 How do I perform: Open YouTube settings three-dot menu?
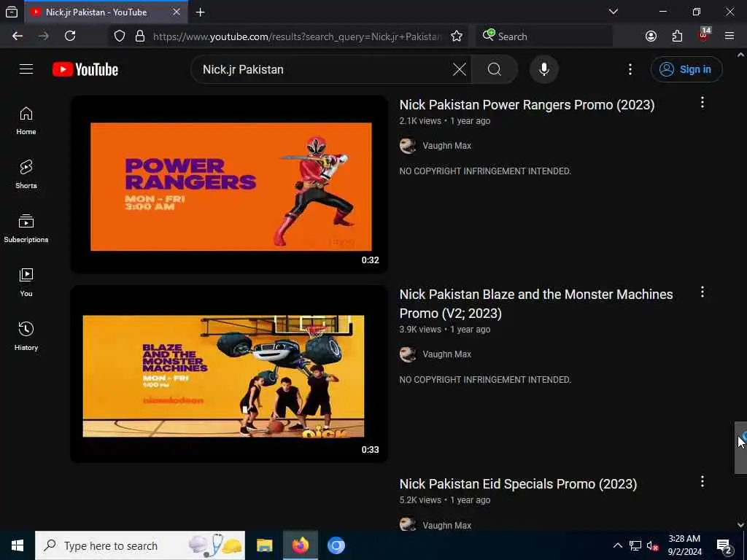coord(630,69)
